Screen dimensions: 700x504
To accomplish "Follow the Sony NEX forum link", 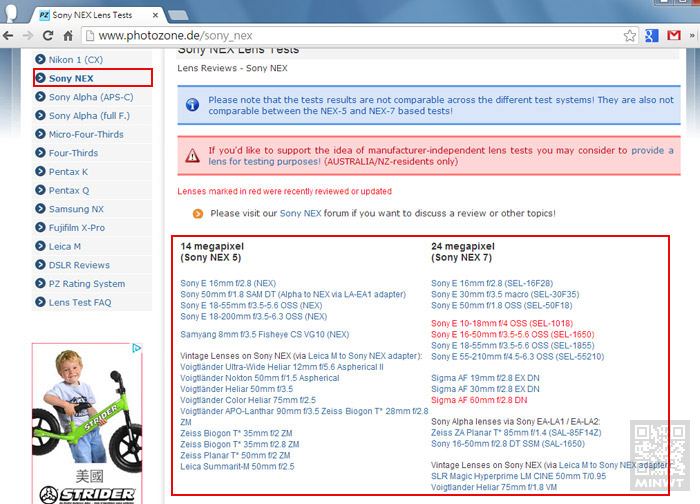I will pos(300,213).
